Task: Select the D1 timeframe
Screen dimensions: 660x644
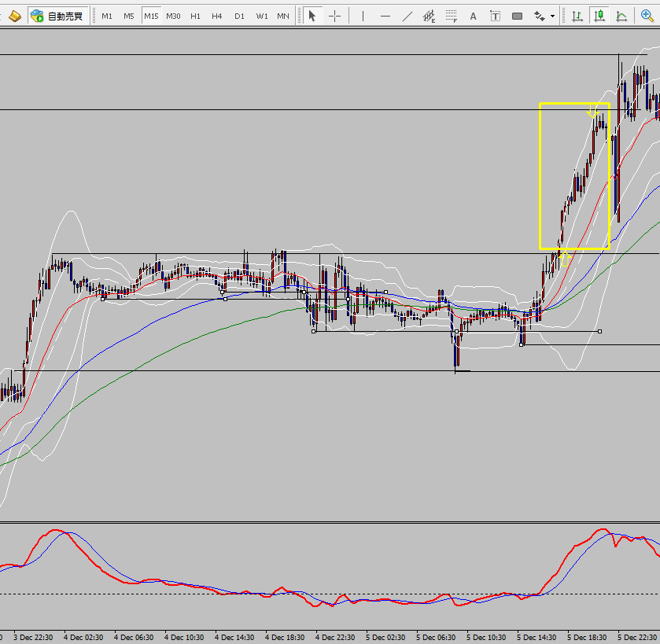Action: click(239, 16)
